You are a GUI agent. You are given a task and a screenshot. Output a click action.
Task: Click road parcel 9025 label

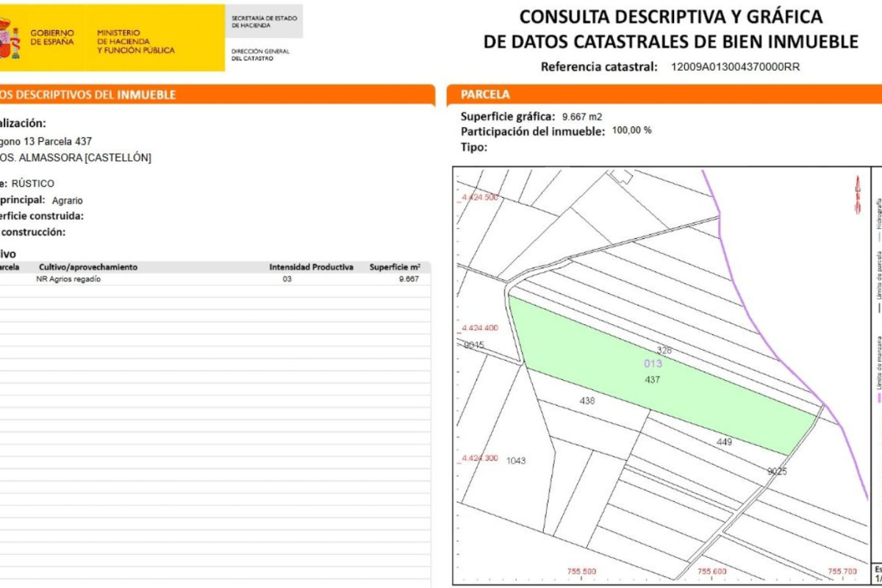pyautogui.click(x=776, y=471)
